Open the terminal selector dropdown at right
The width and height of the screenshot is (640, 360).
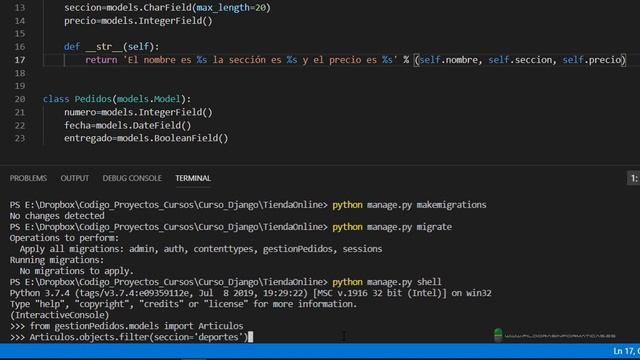point(633,178)
